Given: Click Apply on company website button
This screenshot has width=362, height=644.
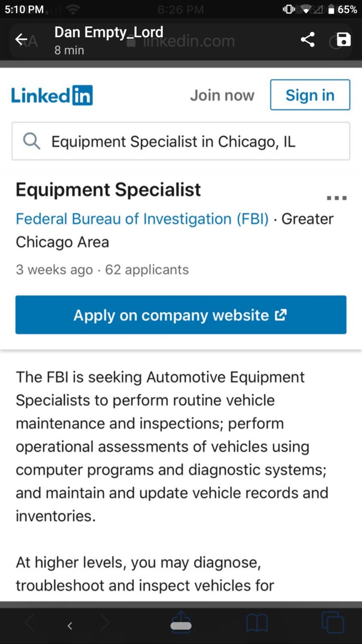Looking at the screenshot, I should click(181, 315).
